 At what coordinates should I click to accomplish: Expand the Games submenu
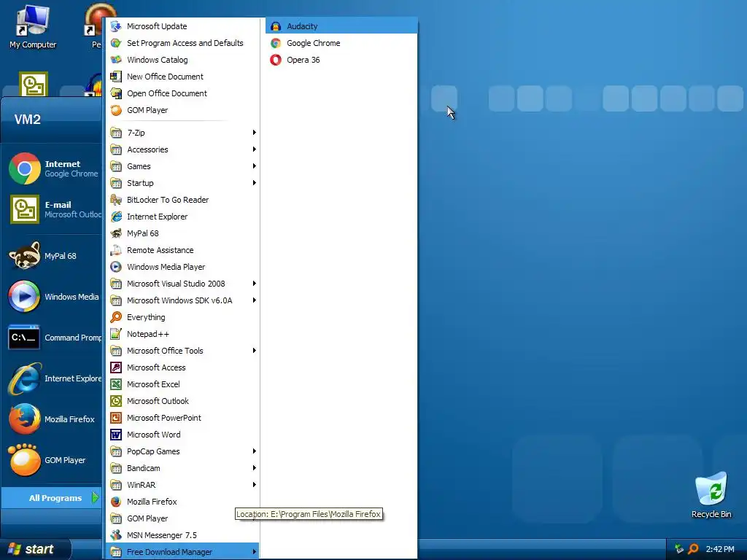[x=183, y=166]
